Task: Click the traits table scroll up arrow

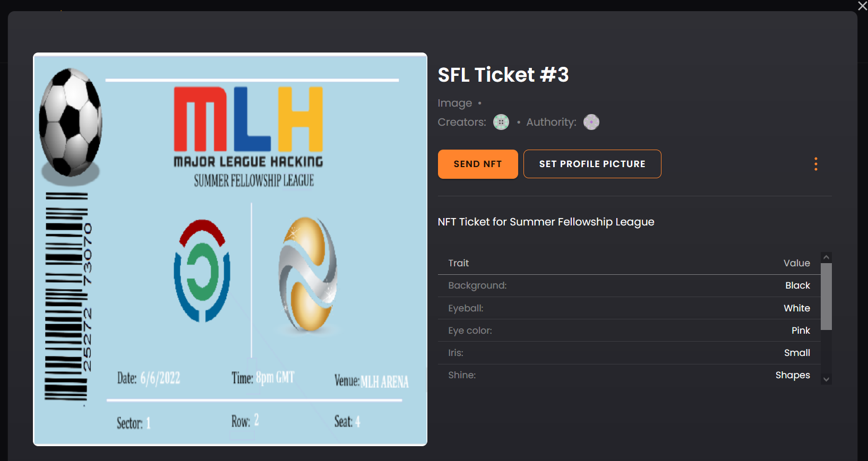Action: tap(826, 257)
